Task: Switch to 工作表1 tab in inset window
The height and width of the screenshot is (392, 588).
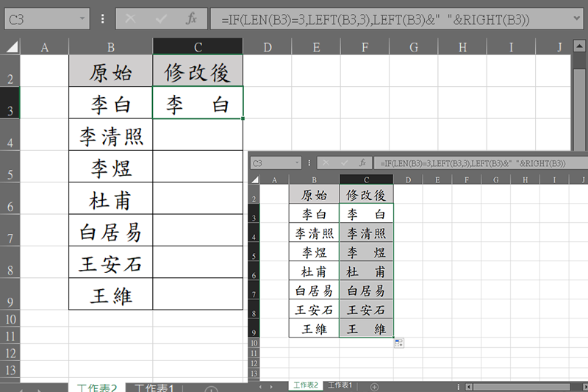Action: [340, 385]
